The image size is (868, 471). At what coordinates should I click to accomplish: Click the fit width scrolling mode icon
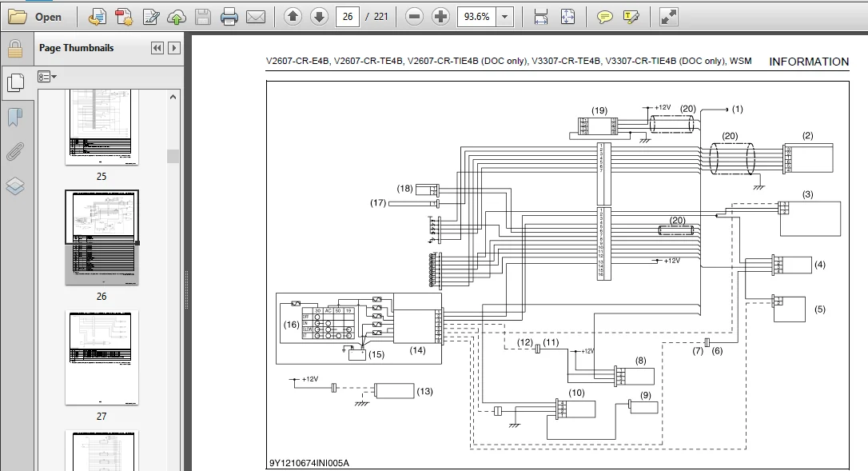(541, 17)
